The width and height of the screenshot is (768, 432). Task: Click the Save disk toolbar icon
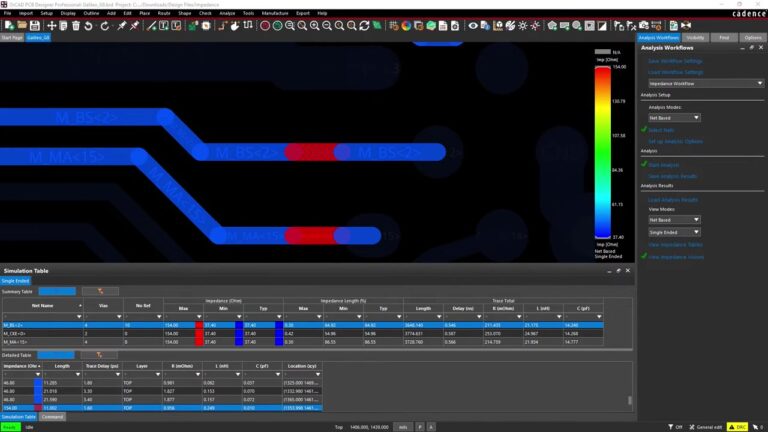[34, 25]
